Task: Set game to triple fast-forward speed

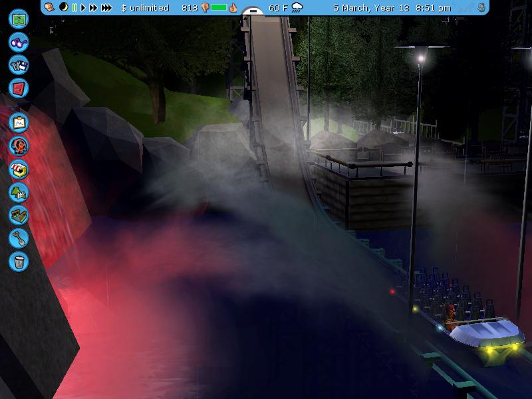Action: point(106,7)
